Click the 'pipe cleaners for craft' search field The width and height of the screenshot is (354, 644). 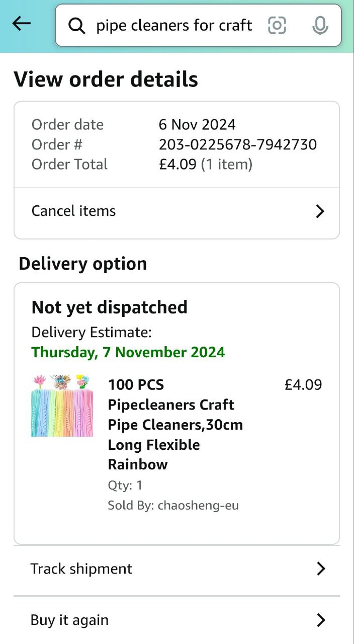(x=174, y=25)
